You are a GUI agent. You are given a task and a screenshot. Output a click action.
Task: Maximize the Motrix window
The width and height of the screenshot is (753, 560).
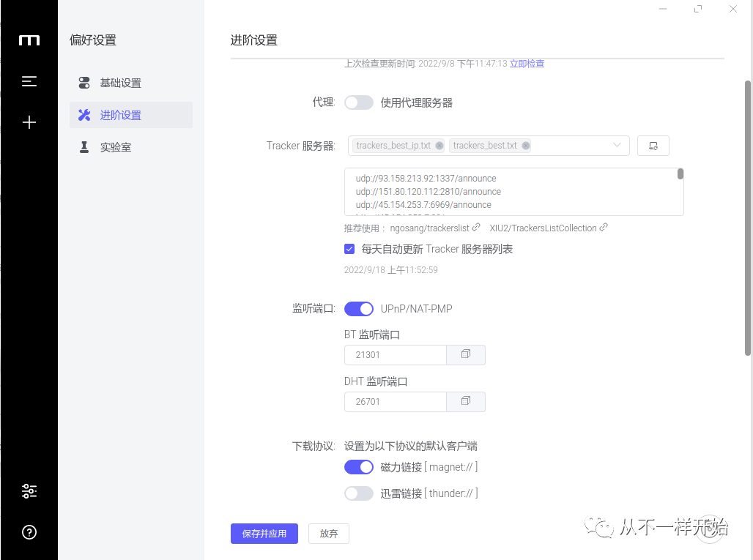click(x=698, y=9)
